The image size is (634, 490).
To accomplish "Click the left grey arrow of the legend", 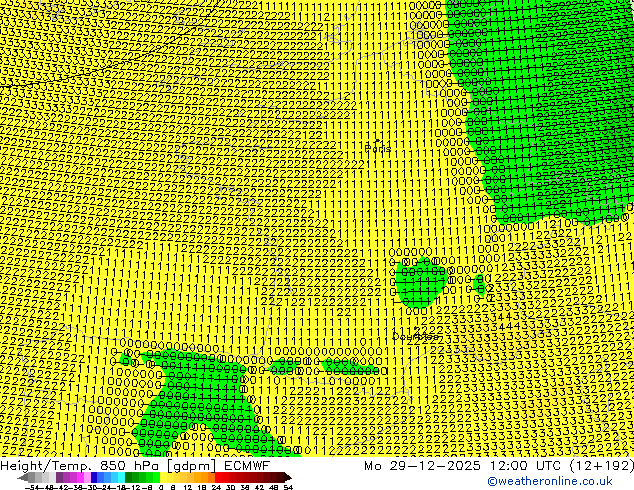I will 23,478.
